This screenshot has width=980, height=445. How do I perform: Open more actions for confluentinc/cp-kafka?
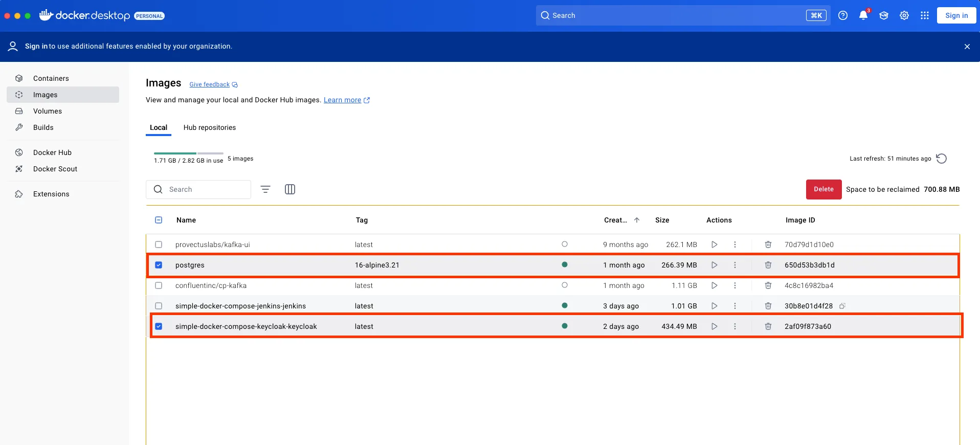[735, 285]
